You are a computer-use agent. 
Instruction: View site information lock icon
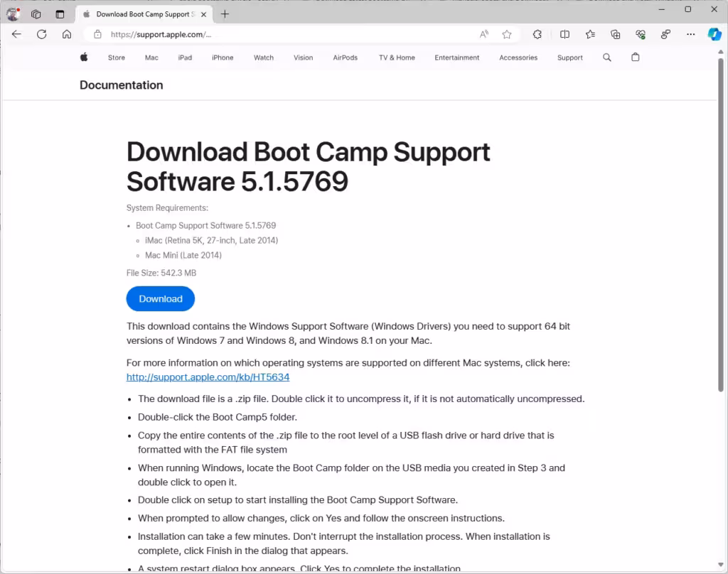coord(97,34)
